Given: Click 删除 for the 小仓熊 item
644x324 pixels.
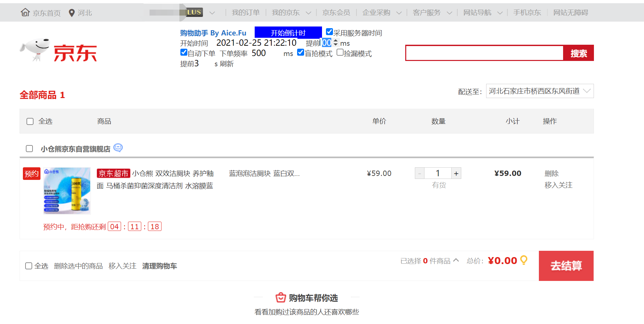Looking at the screenshot, I should (x=551, y=173).
